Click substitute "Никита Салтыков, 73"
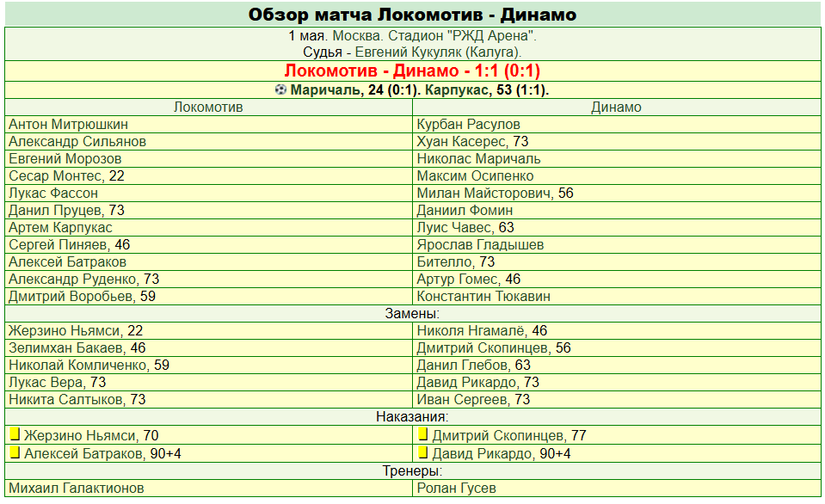825x504 pixels. (x=77, y=399)
